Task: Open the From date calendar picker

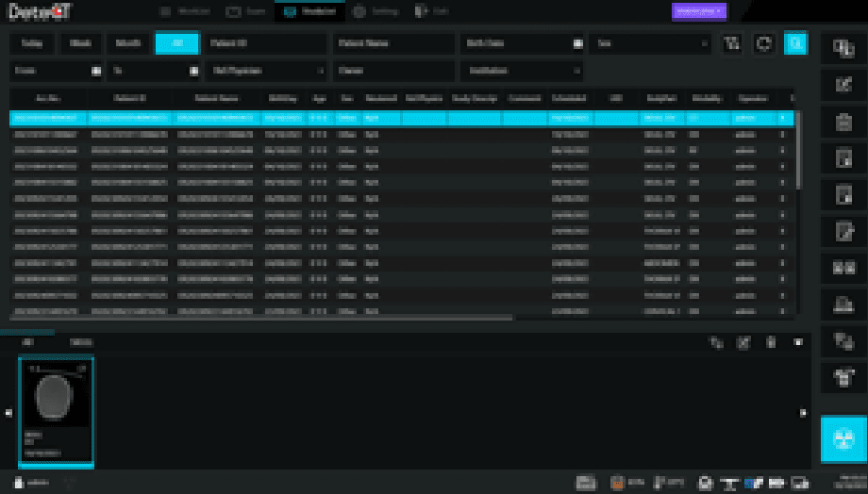Action: [96, 71]
